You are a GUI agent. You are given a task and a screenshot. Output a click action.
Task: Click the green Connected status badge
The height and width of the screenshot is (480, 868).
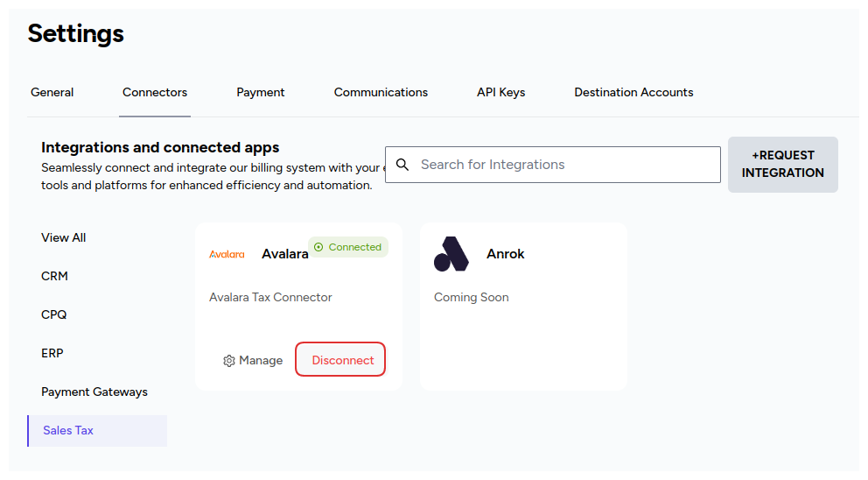348,247
